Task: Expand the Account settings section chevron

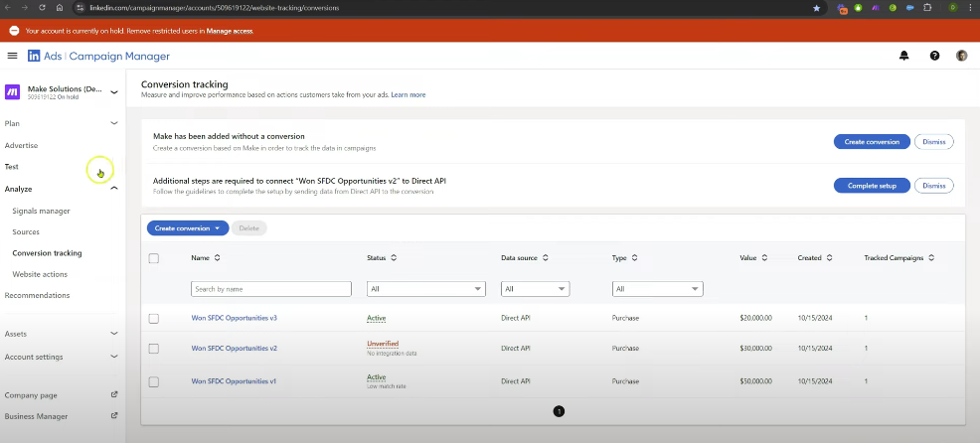Action: (113, 357)
